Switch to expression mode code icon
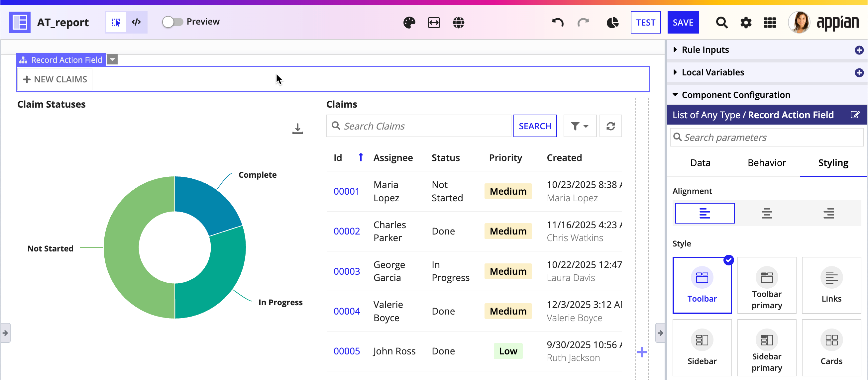The width and height of the screenshot is (868, 380). [137, 22]
